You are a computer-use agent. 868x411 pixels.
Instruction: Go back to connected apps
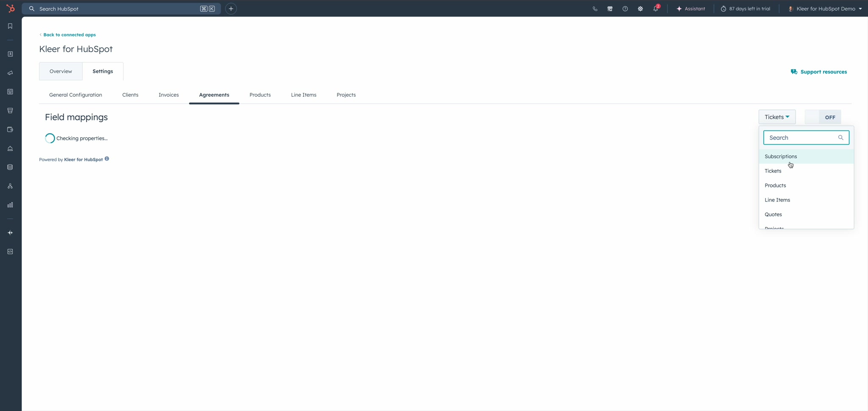[x=68, y=35]
